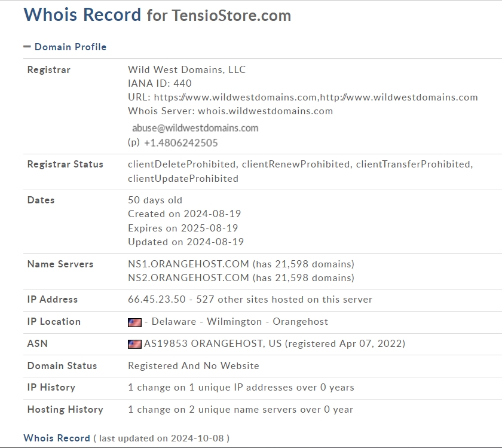Click the abuse@wildwestdomains.com email address
The width and height of the screenshot is (502, 448).
point(195,128)
